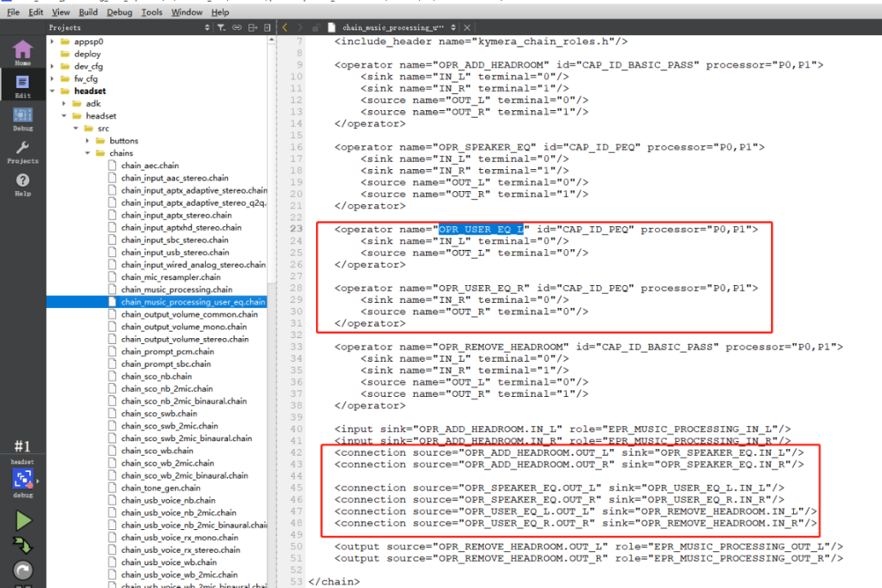Go forward in editor navigation history
The image size is (882, 588).
pos(299,28)
